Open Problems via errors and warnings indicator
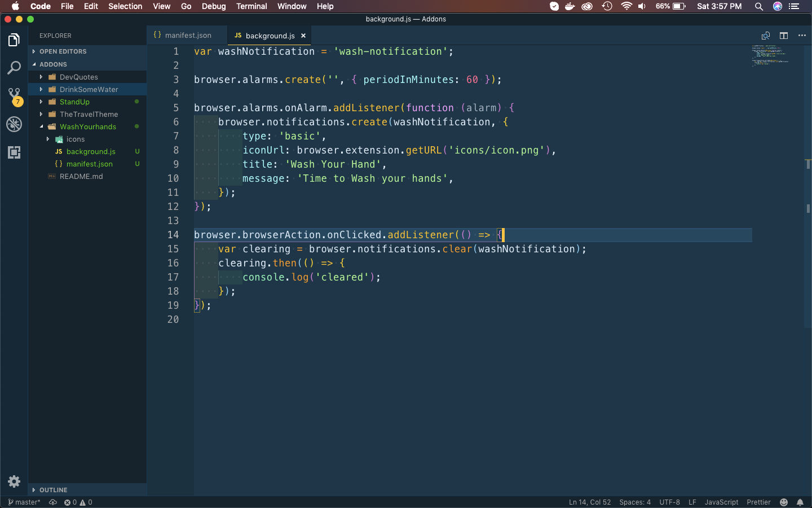This screenshot has height=508, width=812. point(78,502)
